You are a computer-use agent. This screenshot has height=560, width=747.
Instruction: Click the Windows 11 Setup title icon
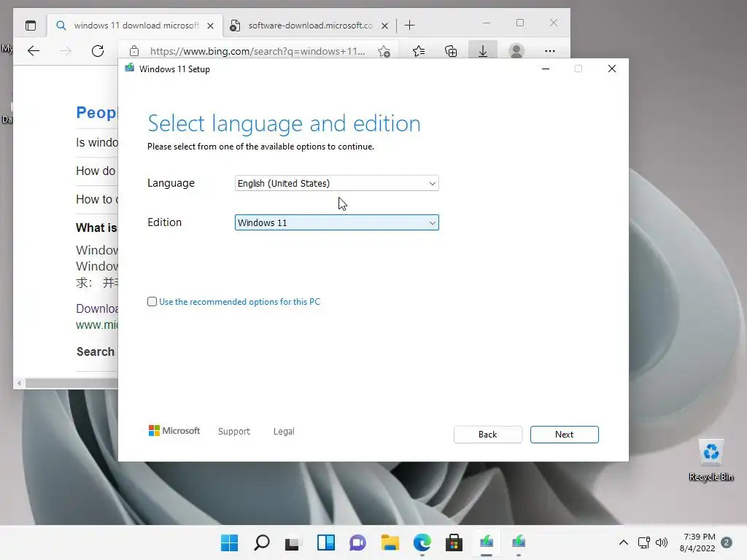(x=130, y=69)
